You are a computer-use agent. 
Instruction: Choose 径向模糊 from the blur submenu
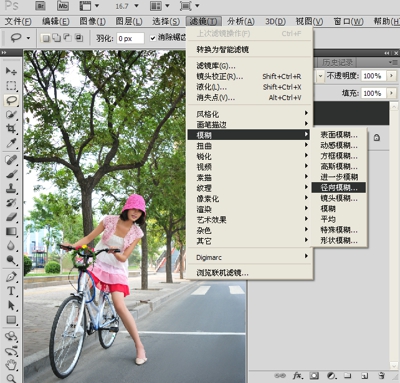[339, 187]
